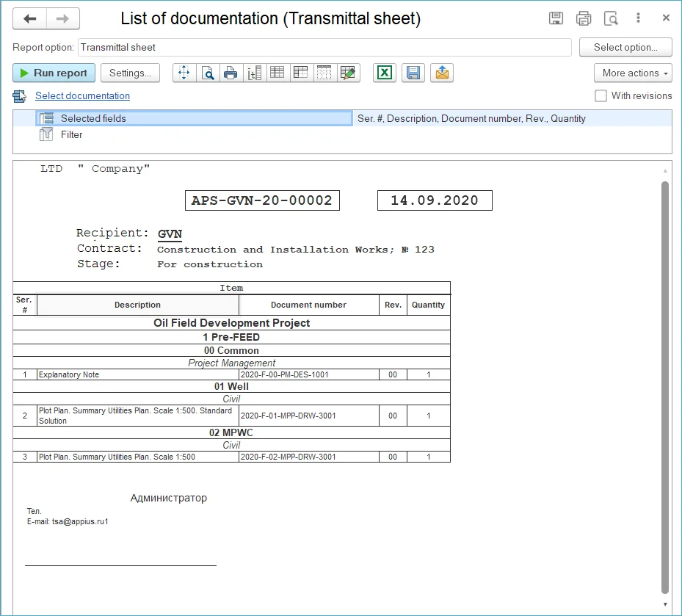Click the title bar printer icon
Screen dimensions: 682x616
point(584,19)
